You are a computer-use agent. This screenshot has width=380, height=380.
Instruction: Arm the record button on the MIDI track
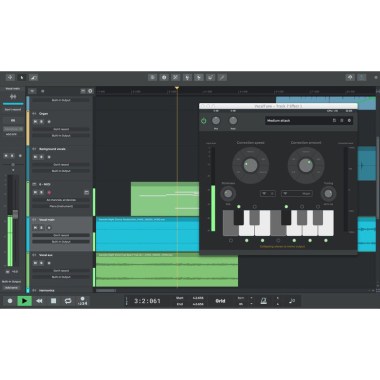(49, 192)
